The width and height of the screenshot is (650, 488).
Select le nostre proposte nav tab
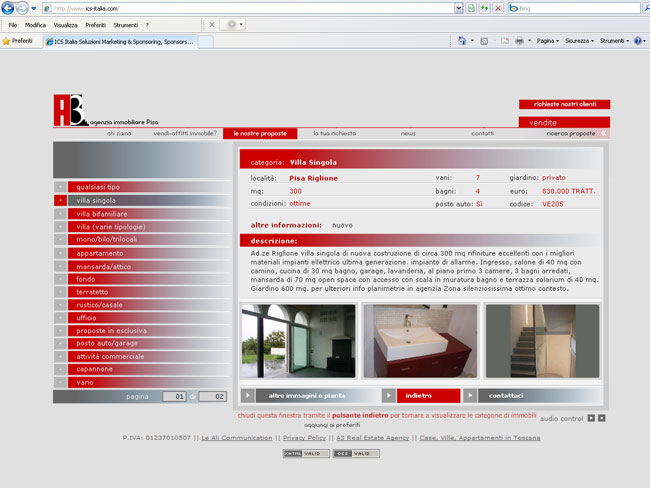(260, 134)
